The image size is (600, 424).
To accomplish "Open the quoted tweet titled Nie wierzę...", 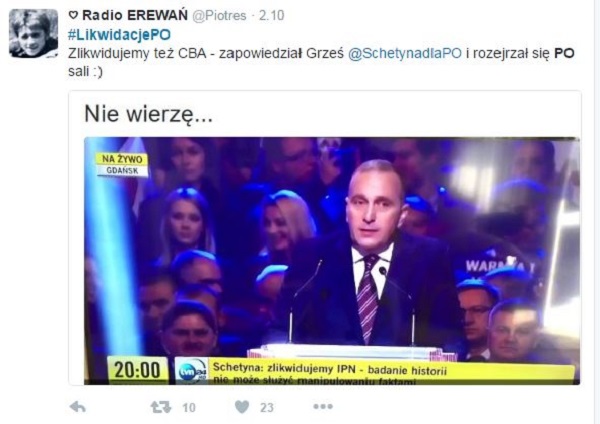I will (325, 238).
